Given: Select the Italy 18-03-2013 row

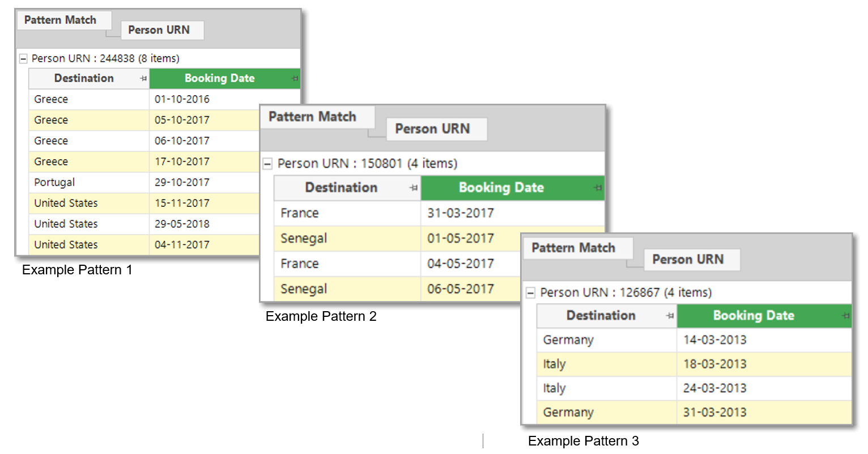Looking at the screenshot, I should pos(694,364).
